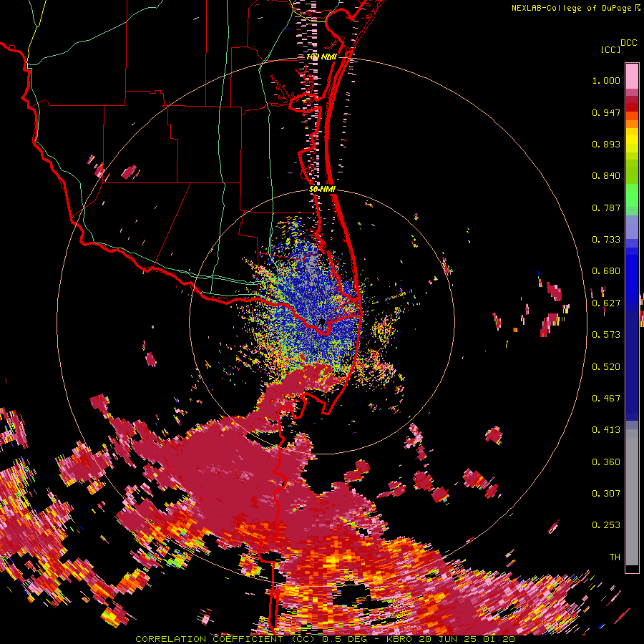
Task: Select the 0.253 legend value
Action: click(606, 525)
